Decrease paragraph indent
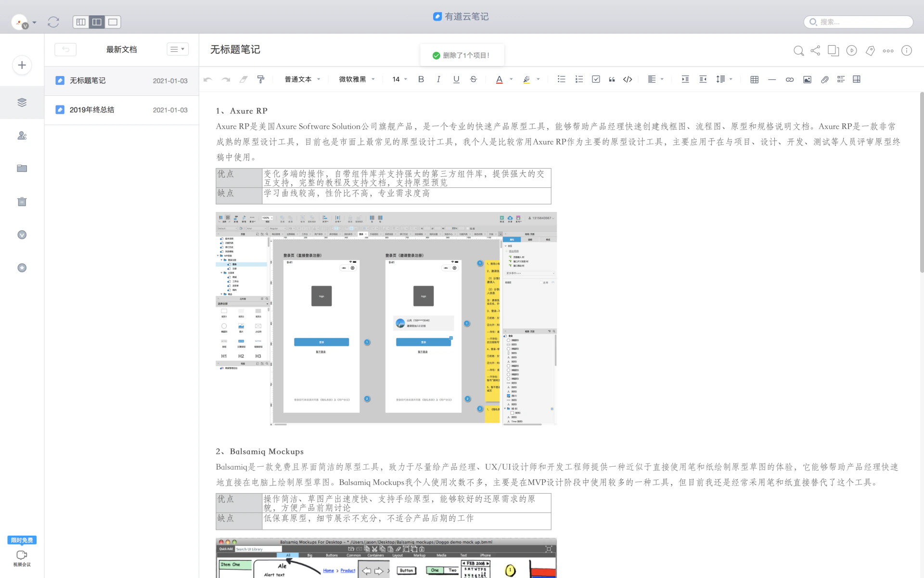924x578 pixels. click(703, 79)
